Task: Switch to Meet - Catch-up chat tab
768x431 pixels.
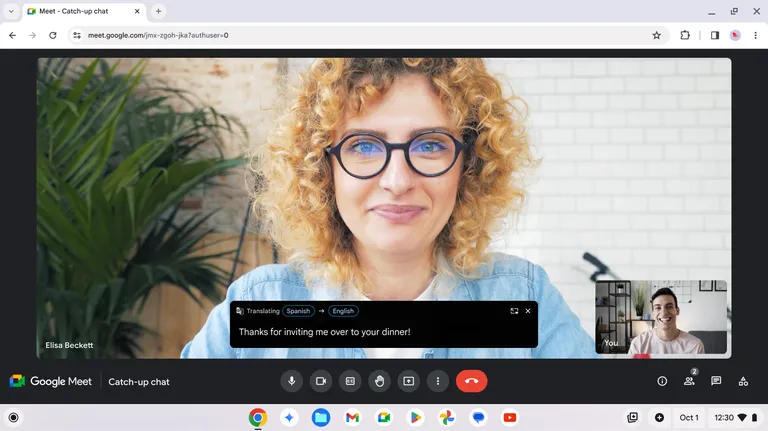Action: 84,11
